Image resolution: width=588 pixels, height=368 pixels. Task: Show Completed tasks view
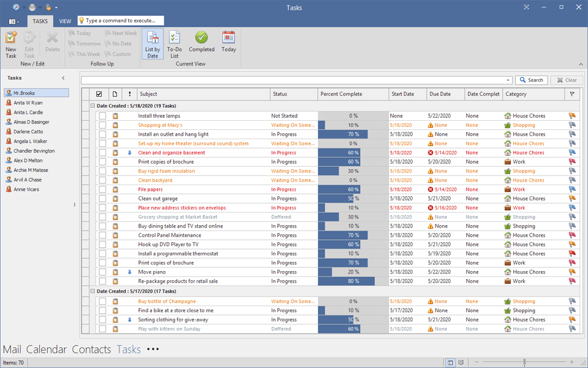202,41
